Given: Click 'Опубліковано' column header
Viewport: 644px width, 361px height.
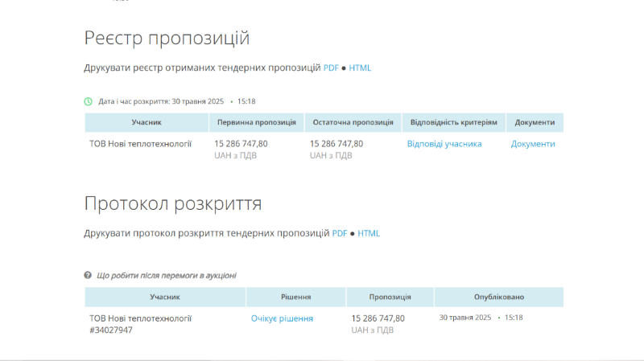Looking at the screenshot, I should tap(498, 297).
